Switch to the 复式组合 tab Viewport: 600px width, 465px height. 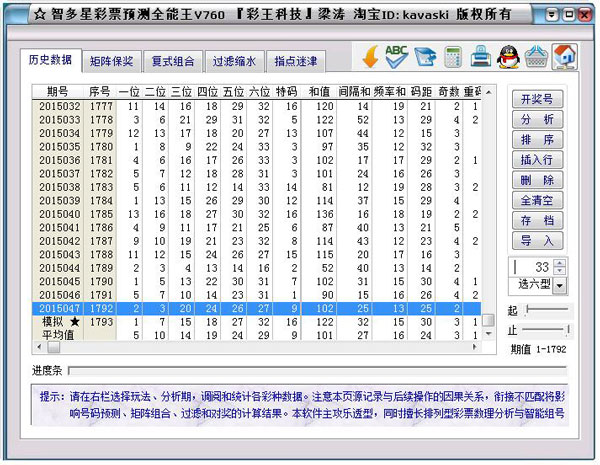173,61
